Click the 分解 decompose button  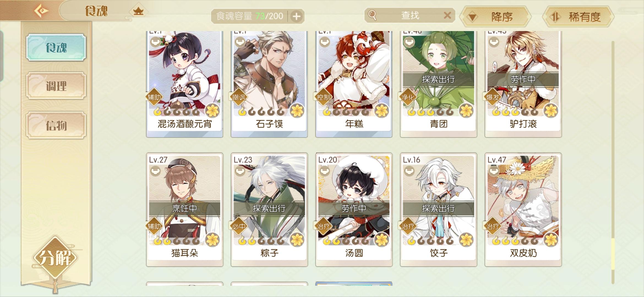point(55,258)
